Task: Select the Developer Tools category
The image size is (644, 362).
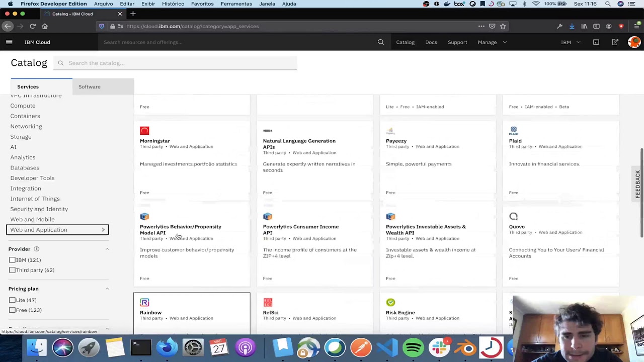Action: coord(33,178)
